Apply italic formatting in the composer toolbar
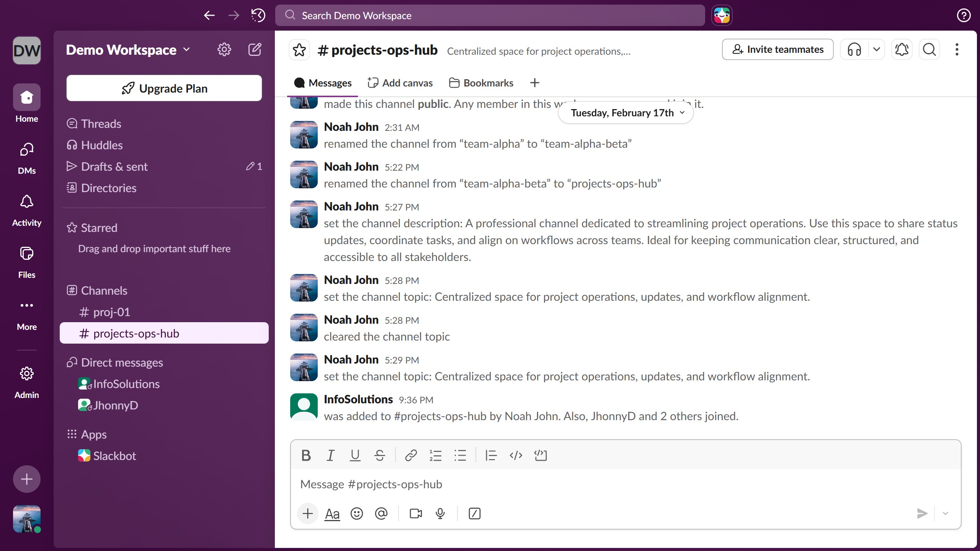980x551 pixels. pos(330,455)
